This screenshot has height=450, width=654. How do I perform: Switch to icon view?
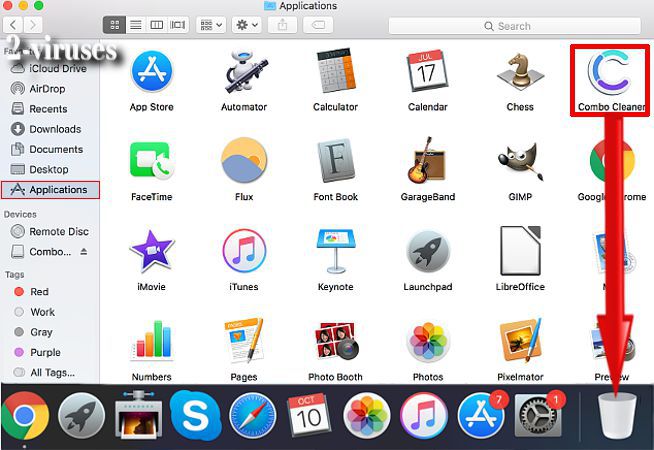[114, 25]
